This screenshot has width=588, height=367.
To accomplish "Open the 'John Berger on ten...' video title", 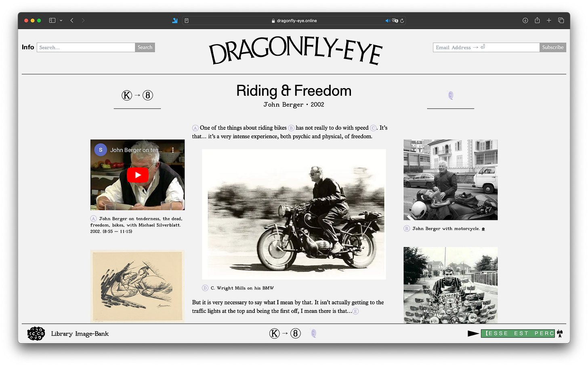I will click(x=136, y=150).
